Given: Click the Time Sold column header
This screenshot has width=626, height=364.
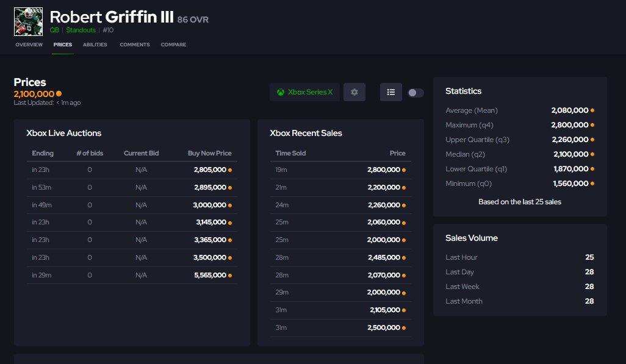Looking at the screenshot, I should pos(290,153).
